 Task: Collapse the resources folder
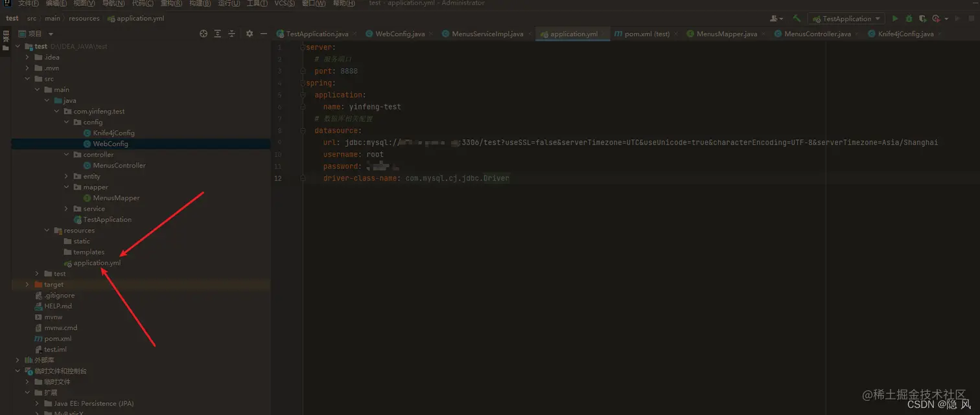point(47,230)
